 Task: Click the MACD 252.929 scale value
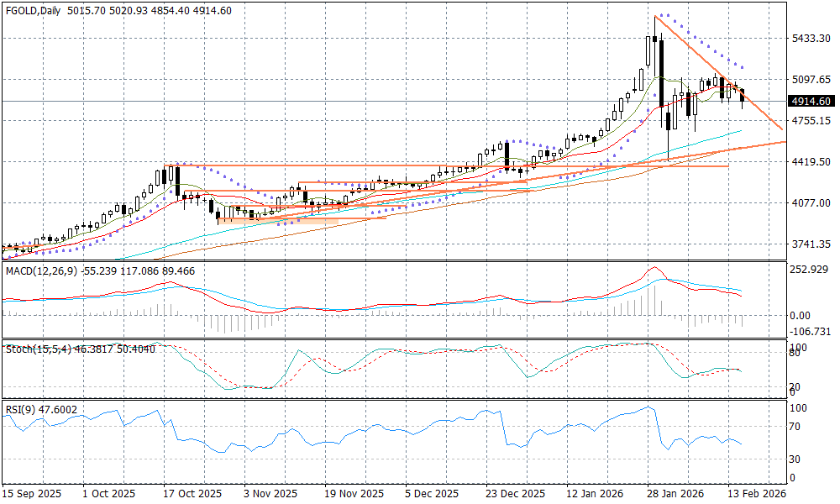(811, 270)
